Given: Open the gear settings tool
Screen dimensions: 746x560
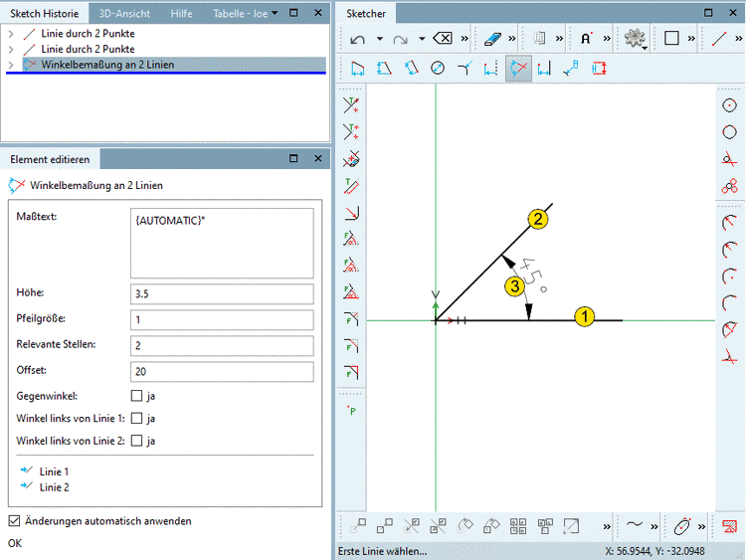Looking at the screenshot, I should click(636, 39).
